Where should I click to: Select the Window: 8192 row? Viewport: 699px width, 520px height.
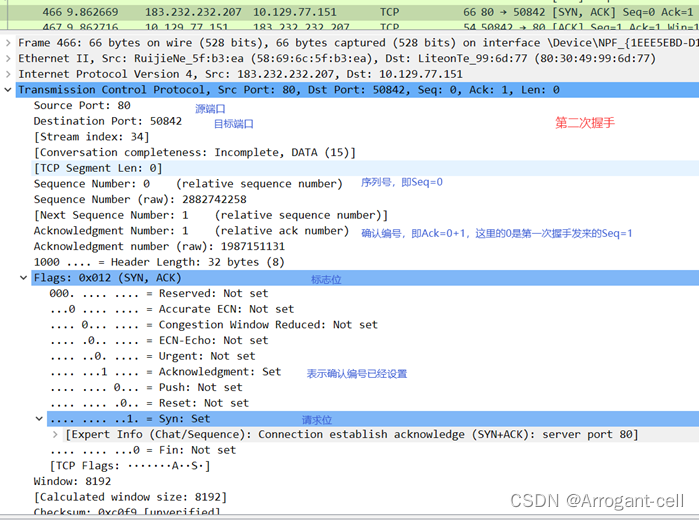coord(72,482)
